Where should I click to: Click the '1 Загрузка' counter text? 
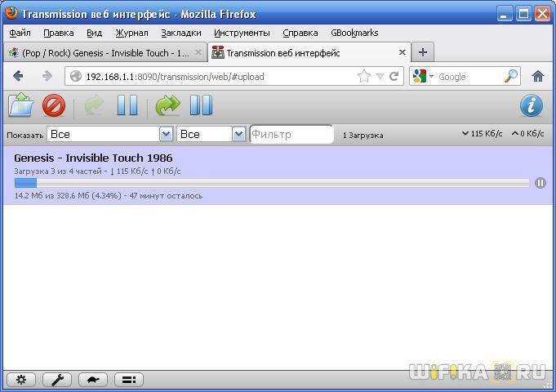(363, 136)
